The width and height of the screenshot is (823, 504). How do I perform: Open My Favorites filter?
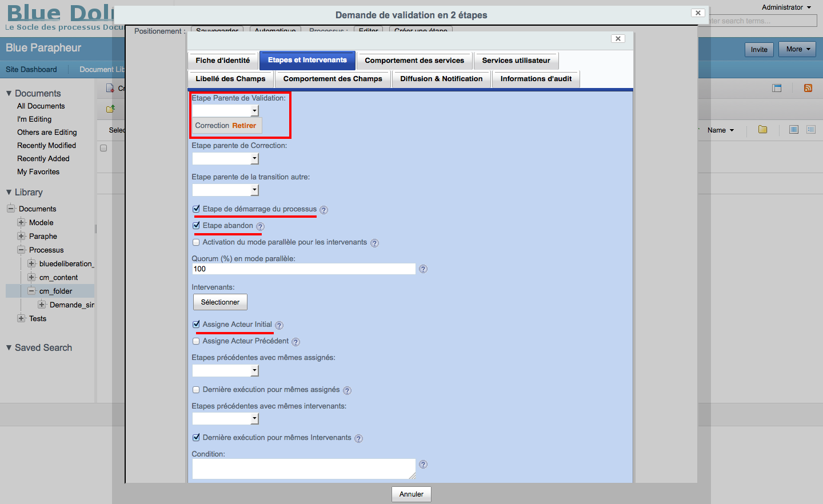(x=38, y=172)
